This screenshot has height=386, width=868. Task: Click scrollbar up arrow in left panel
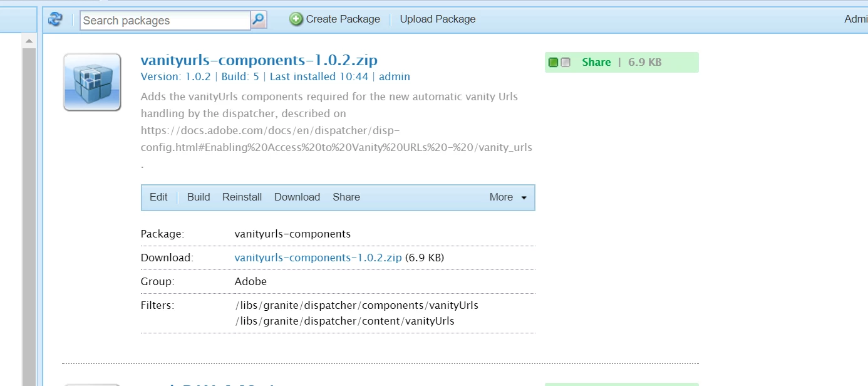[x=29, y=41]
